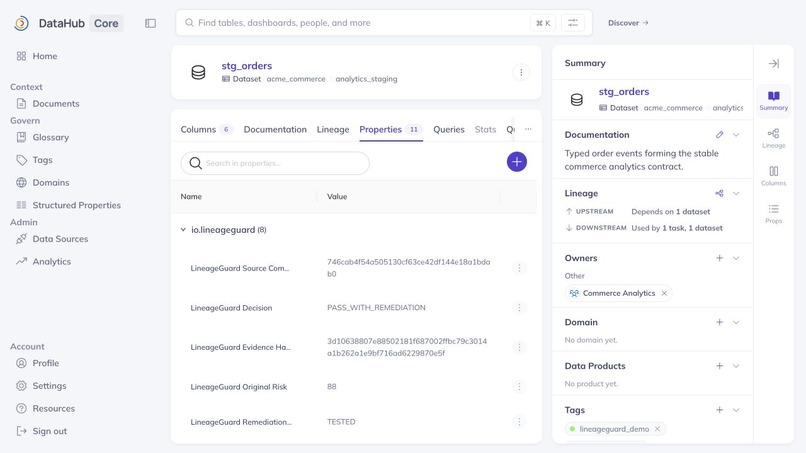Click the PASS_WITH_REMEDIATION value
This screenshot has width=806, height=453.
376,307
